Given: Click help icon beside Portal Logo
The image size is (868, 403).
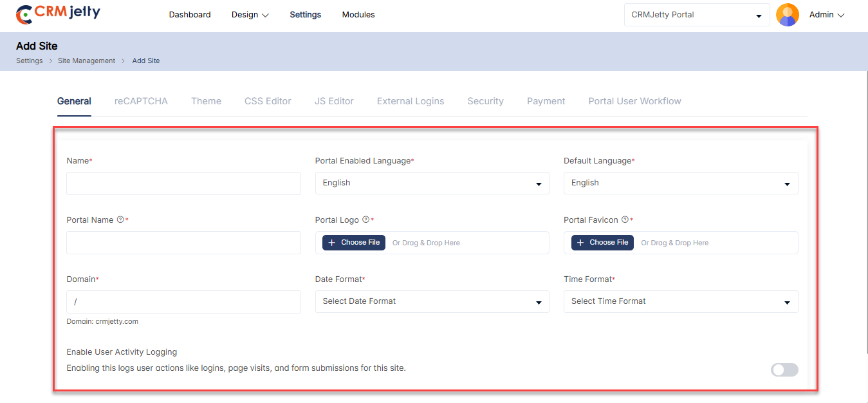Looking at the screenshot, I should tap(365, 220).
